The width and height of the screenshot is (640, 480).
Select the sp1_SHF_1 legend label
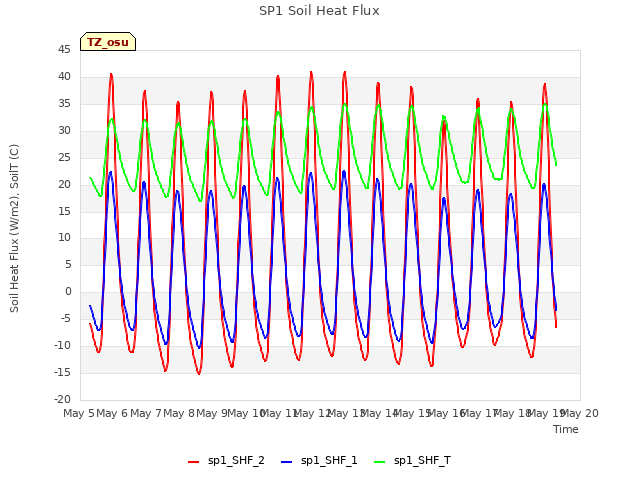(329, 460)
